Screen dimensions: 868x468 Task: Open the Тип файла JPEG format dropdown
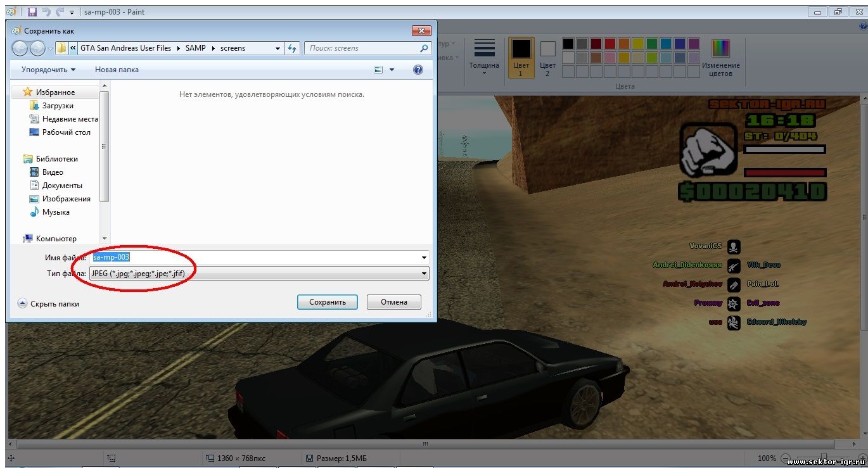(258, 274)
